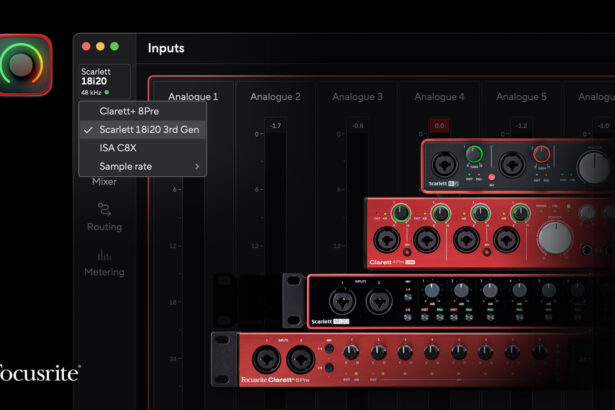Click the Inputs page title
Screen dimensions: 615x410
point(166,48)
